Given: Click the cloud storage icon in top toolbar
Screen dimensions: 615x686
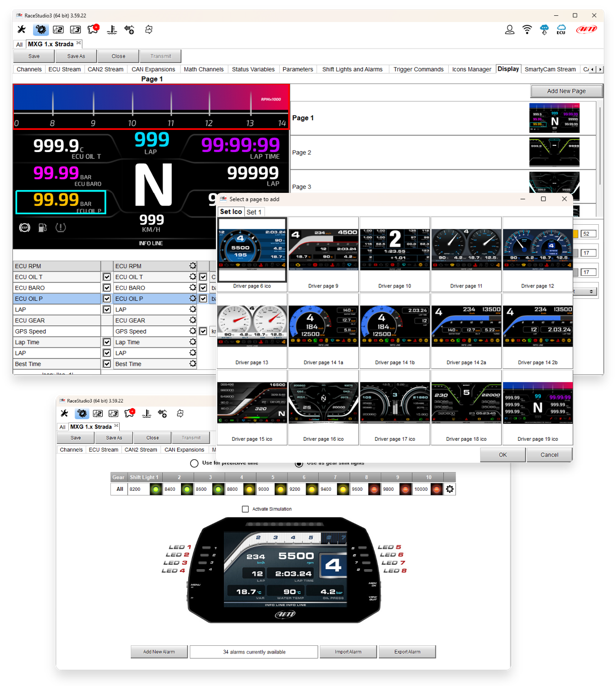Looking at the screenshot, I should pyautogui.click(x=543, y=30).
